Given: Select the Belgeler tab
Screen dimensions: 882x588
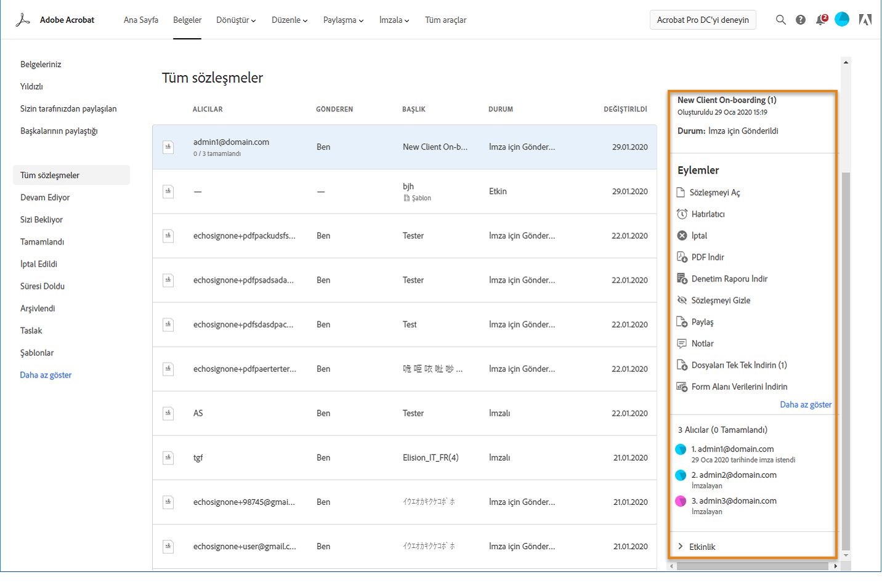Looking at the screenshot, I should point(187,20).
